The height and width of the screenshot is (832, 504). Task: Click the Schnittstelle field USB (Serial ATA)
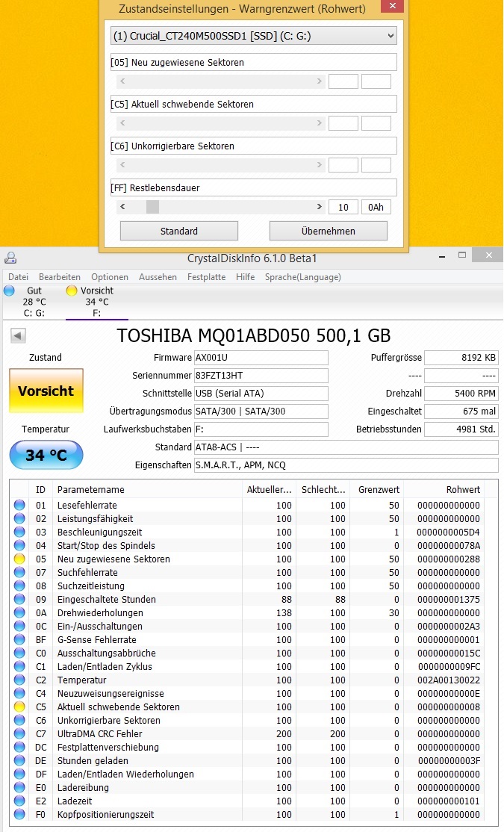point(261,394)
